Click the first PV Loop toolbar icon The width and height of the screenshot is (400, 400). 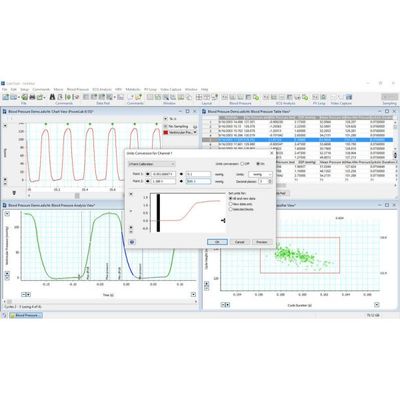(315, 97)
